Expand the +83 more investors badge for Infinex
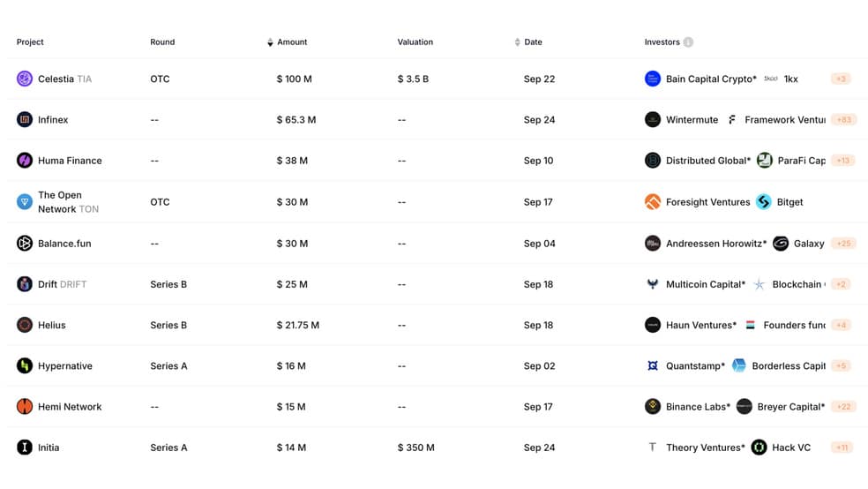The height and width of the screenshot is (489, 868). tap(844, 120)
